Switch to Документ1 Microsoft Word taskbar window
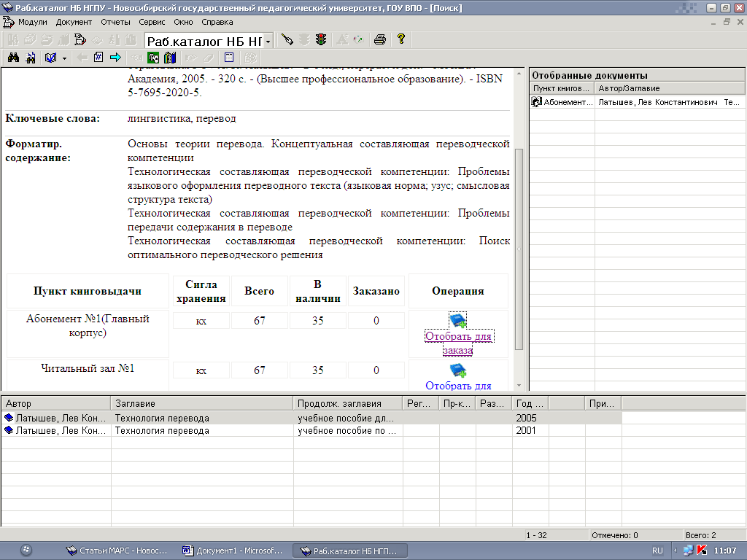Image resolution: width=747 pixels, height=560 pixels. (x=233, y=551)
